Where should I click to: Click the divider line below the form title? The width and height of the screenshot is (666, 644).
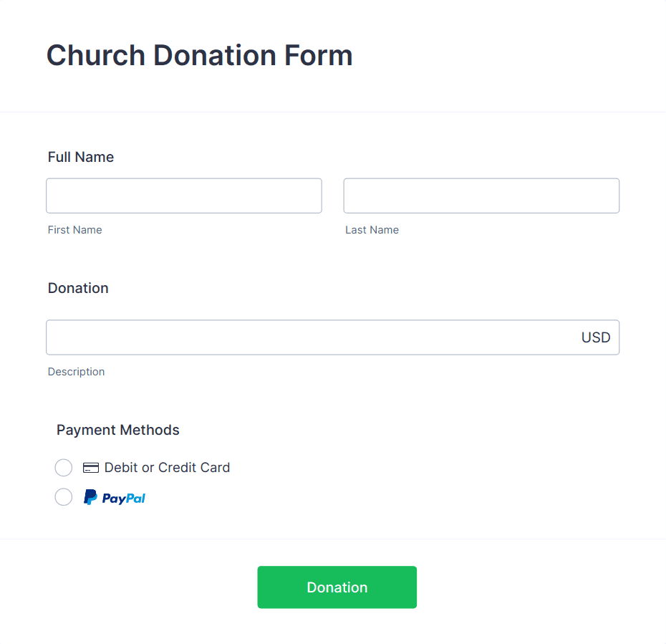[x=333, y=112]
